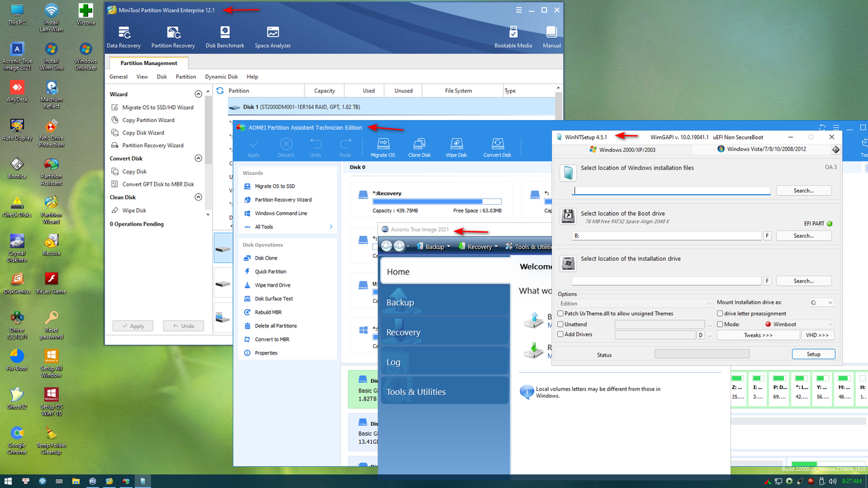Open Macrium Reflect desktop shortcut

click(51, 94)
